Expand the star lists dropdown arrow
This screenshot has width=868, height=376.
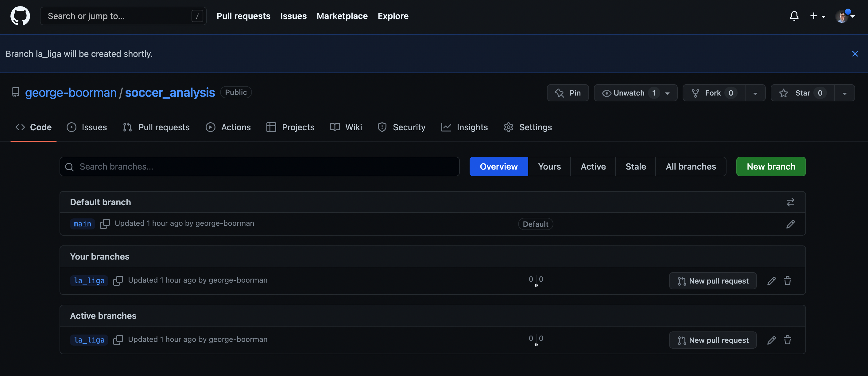pyautogui.click(x=844, y=93)
